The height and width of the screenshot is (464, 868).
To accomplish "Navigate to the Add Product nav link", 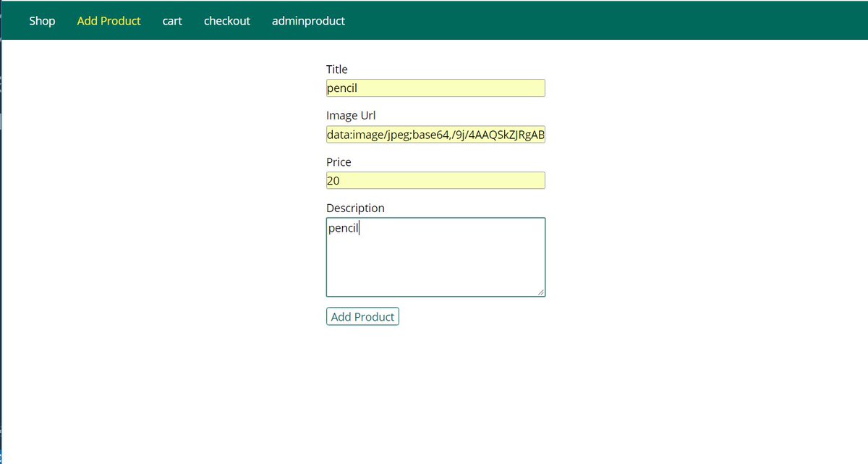I will (x=109, y=20).
